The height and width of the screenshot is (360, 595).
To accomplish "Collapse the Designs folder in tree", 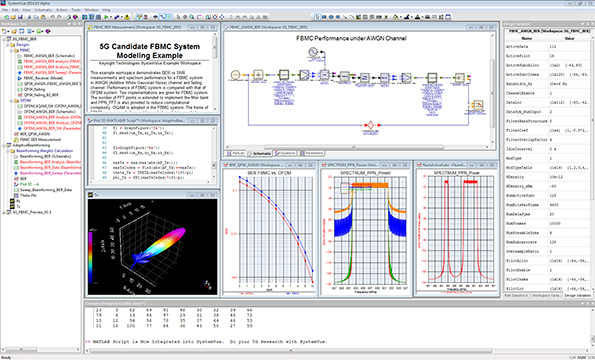I will pos(7,45).
